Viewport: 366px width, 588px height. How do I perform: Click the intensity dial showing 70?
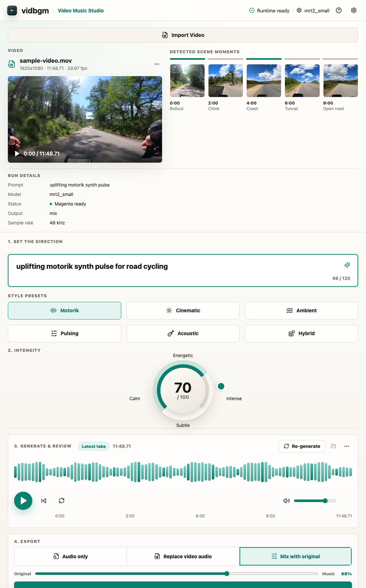coord(183,390)
